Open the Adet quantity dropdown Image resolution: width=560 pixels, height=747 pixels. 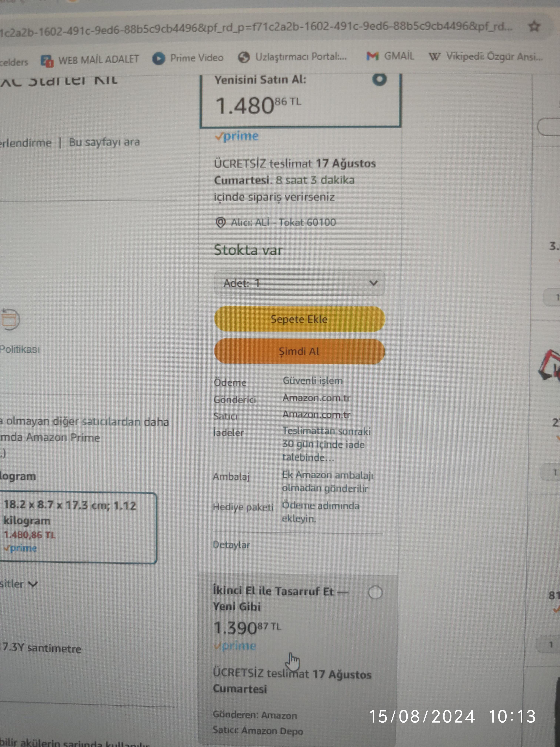(x=299, y=283)
